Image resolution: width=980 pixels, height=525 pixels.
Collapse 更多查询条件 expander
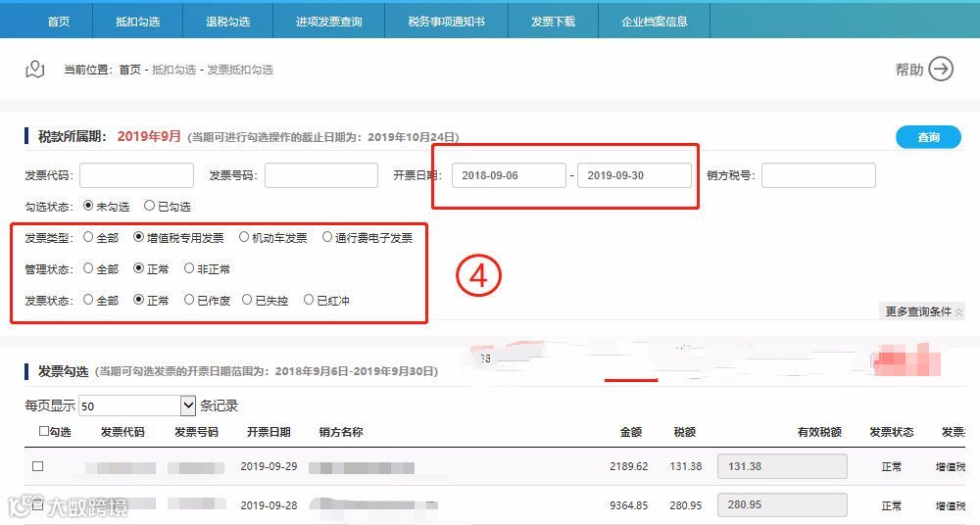click(924, 311)
